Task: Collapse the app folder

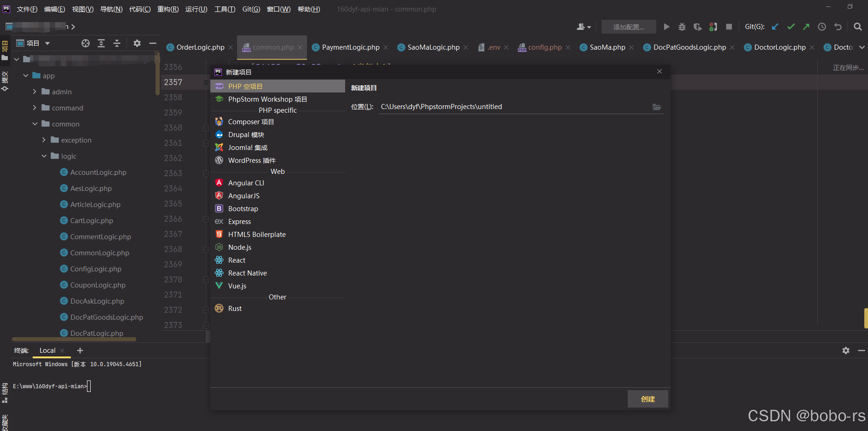Action: [26, 75]
